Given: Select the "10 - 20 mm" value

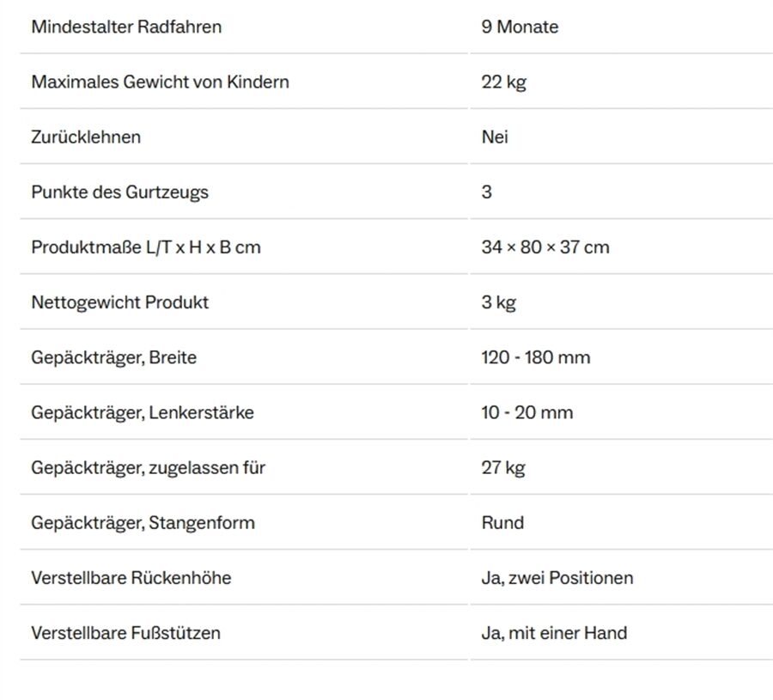Looking at the screenshot, I should point(526,412).
